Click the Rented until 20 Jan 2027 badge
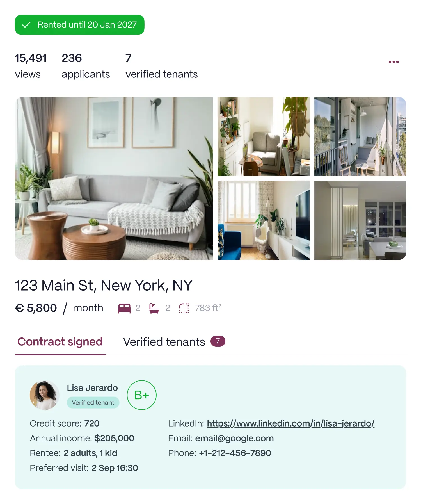The image size is (421, 504). click(80, 25)
